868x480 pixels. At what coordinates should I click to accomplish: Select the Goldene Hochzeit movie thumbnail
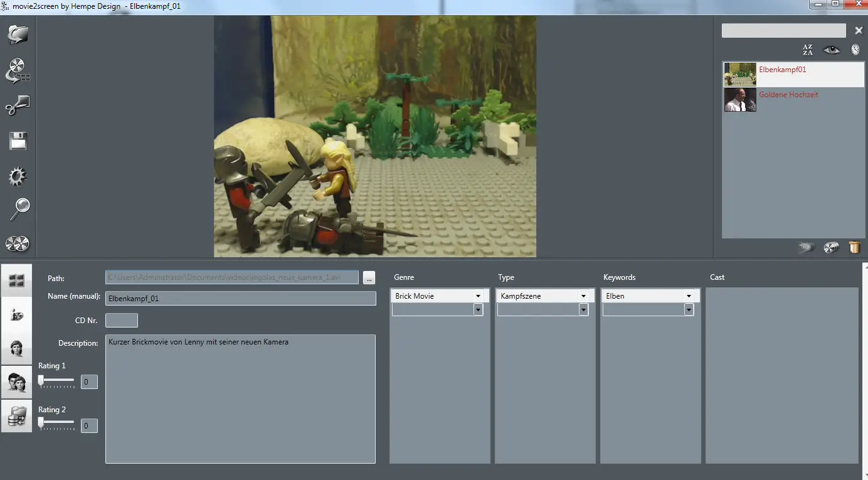(740, 100)
